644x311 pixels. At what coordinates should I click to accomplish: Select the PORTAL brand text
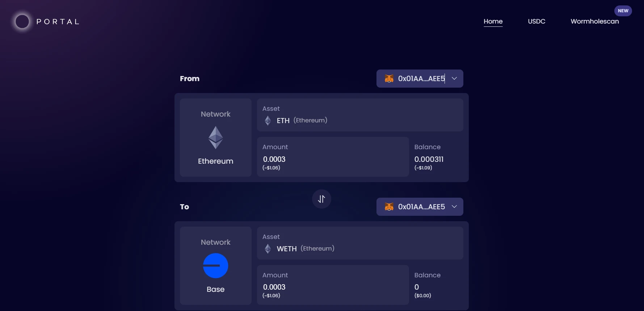[58, 22]
